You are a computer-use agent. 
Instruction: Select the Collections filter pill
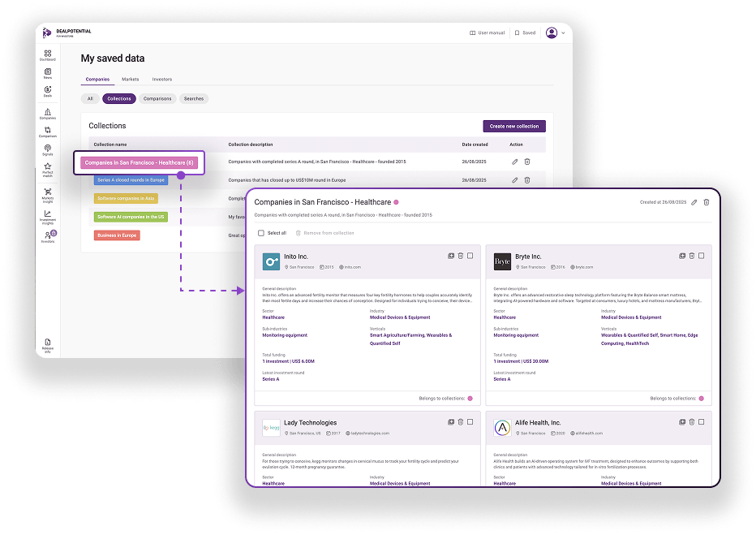point(119,98)
